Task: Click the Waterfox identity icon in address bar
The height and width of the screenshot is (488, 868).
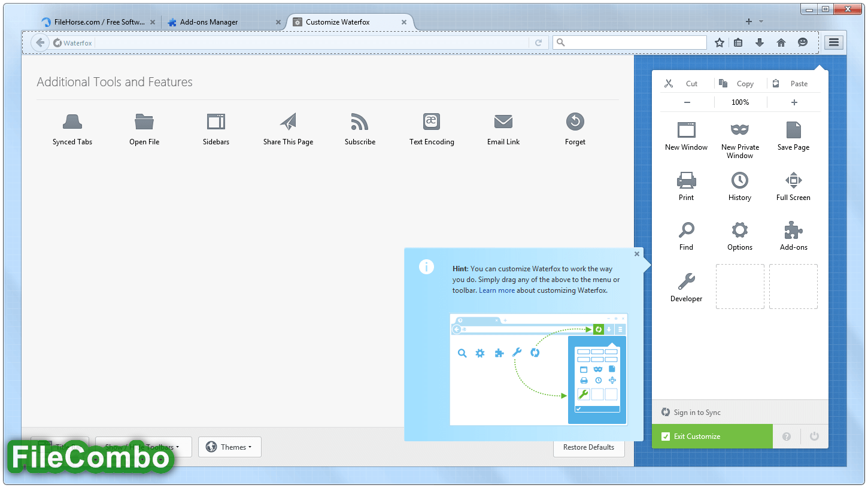Action: pos(57,43)
